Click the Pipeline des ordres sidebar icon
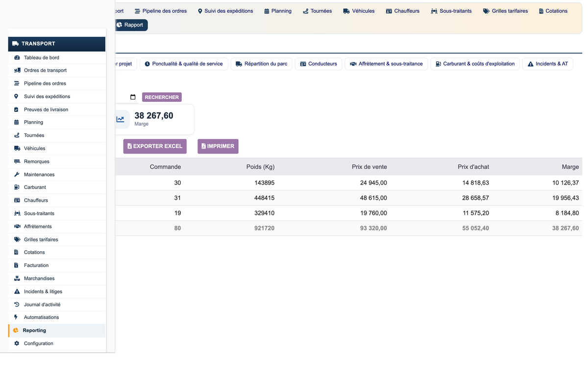This screenshot has width=588, height=368. pyautogui.click(x=17, y=83)
